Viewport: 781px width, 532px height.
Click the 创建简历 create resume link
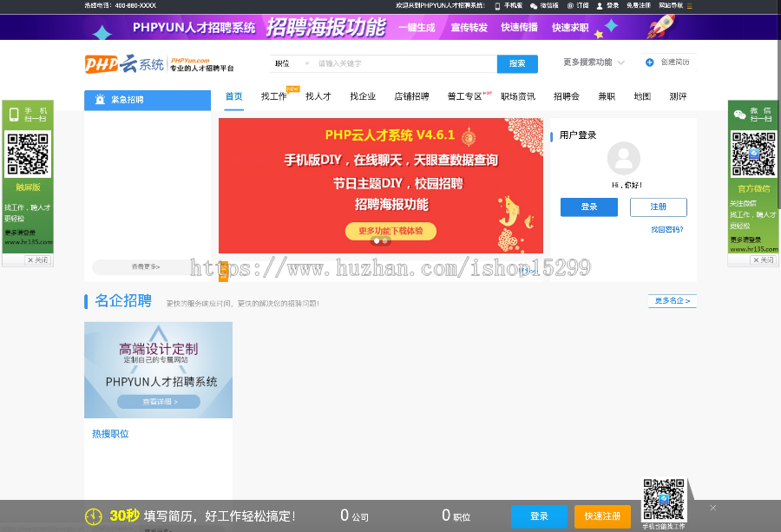pos(675,62)
